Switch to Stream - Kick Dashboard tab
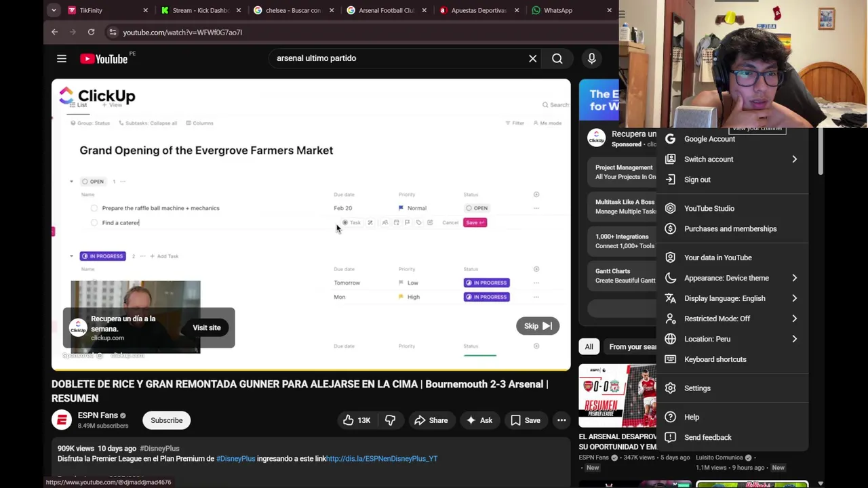 coord(201,10)
